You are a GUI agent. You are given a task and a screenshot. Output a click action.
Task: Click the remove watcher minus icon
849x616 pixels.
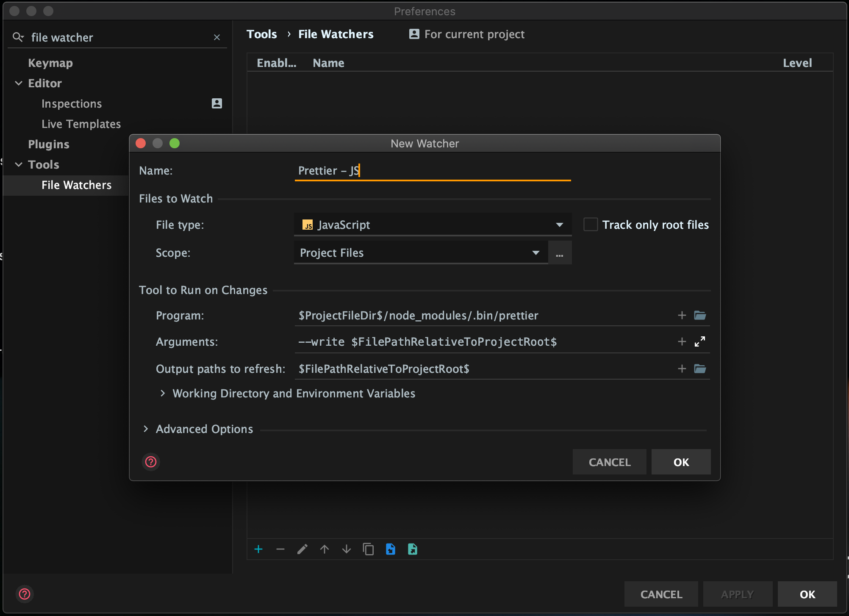(280, 549)
